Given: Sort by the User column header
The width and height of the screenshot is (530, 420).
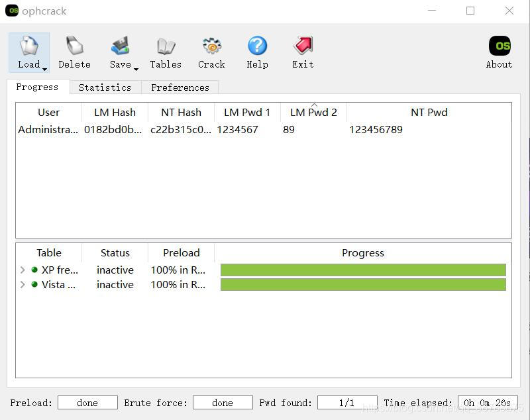Looking at the screenshot, I should point(48,112).
